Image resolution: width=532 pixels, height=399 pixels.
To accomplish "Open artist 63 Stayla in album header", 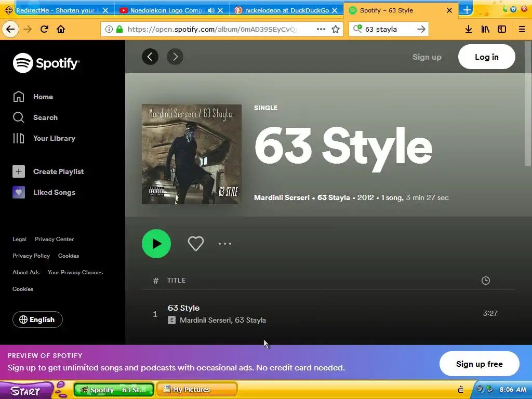I will coord(334,197).
